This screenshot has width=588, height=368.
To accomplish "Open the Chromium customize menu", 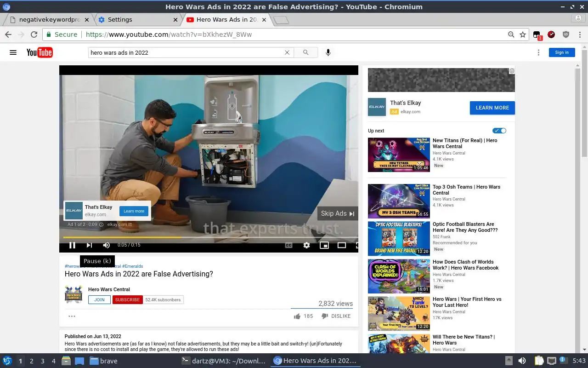I will 580,34.
